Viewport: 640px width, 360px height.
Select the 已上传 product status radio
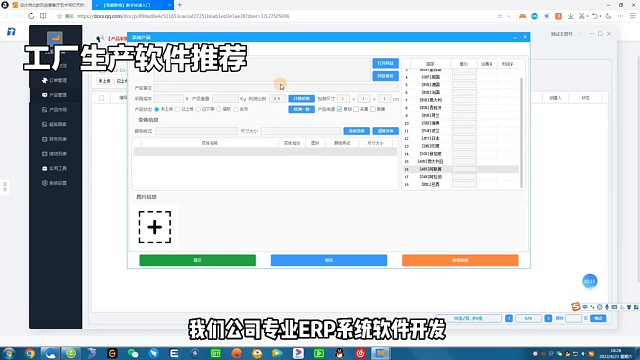pyautogui.click(x=177, y=109)
